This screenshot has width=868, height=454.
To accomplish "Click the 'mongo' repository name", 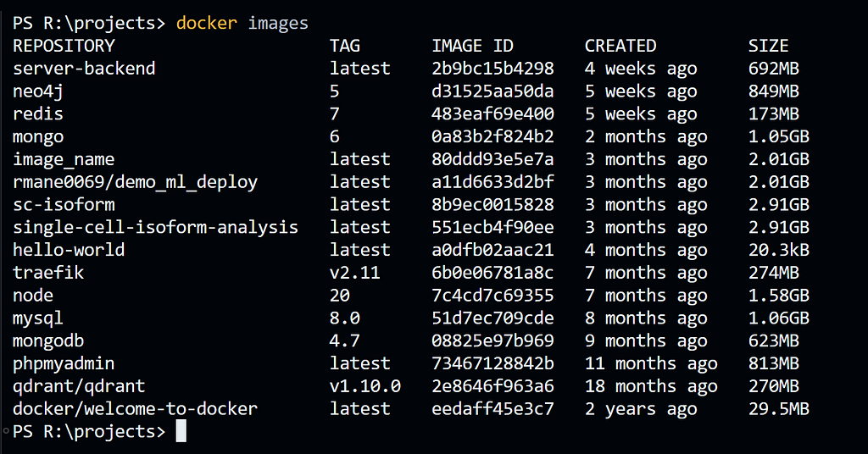I will click(38, 137).
